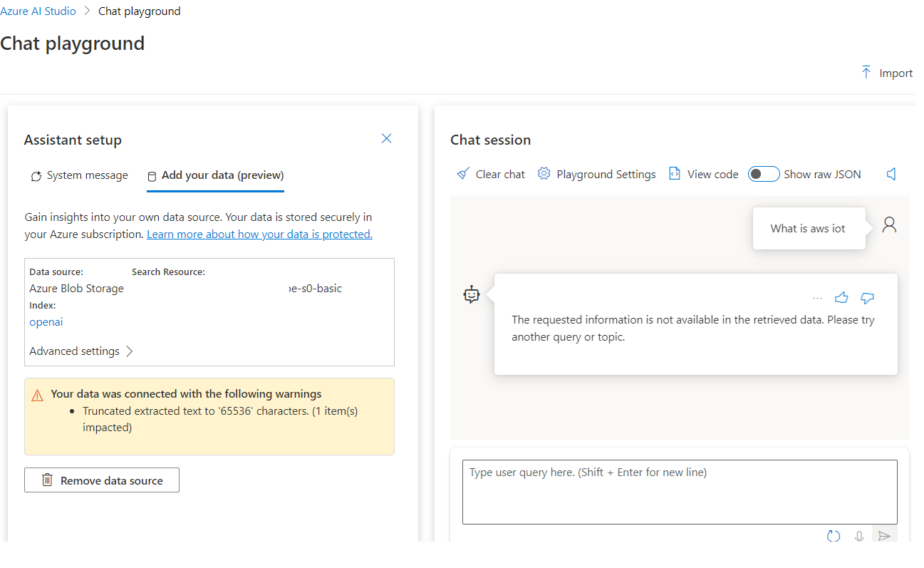The height and width of the screenshot is (568, 924).
Task: Click the Azure Blob Storage data source text
Action: 76,289
